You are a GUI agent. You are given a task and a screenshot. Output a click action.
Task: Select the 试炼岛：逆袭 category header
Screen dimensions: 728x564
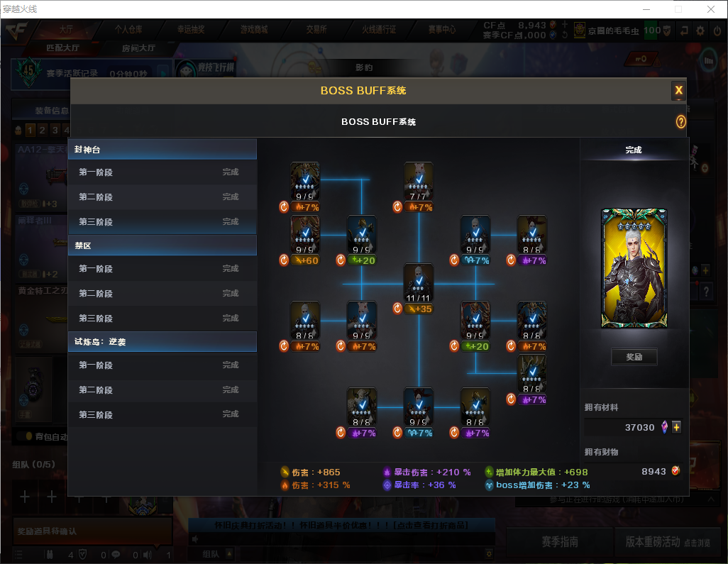click(162, 342)
